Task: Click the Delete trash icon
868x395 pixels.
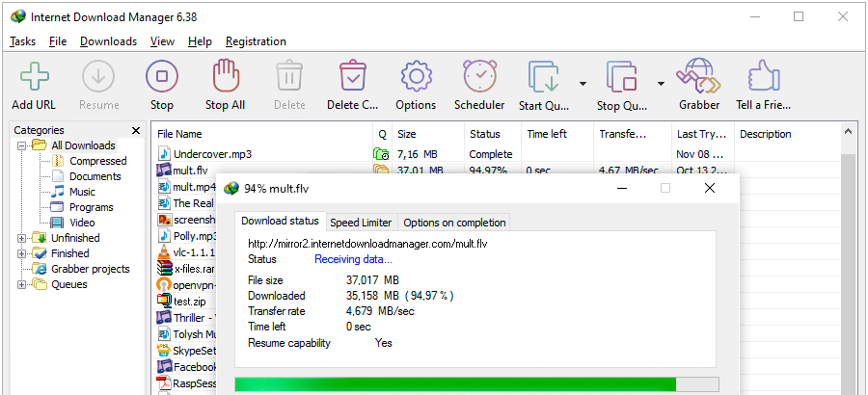Action: click(289, 76)
